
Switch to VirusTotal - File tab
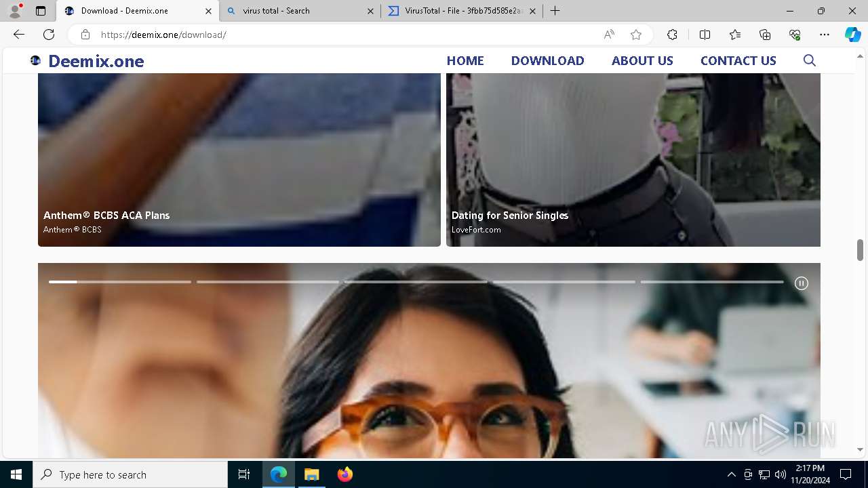462,11
